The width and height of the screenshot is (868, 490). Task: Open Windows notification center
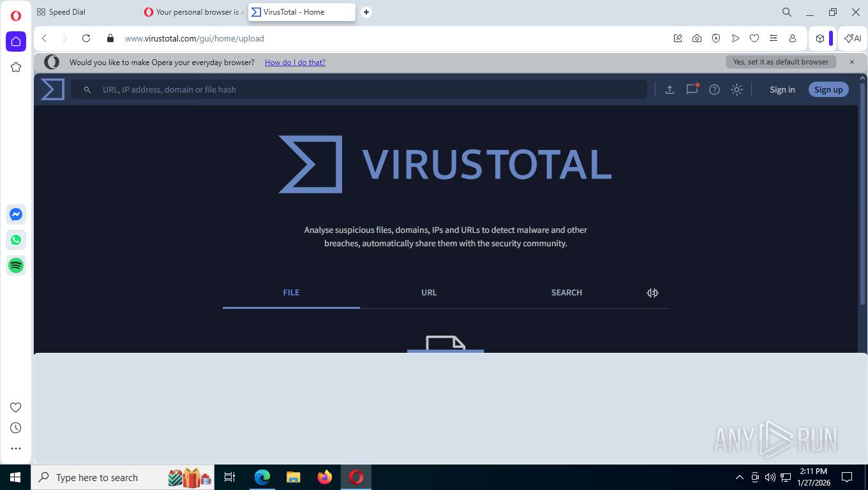point(847,477)
